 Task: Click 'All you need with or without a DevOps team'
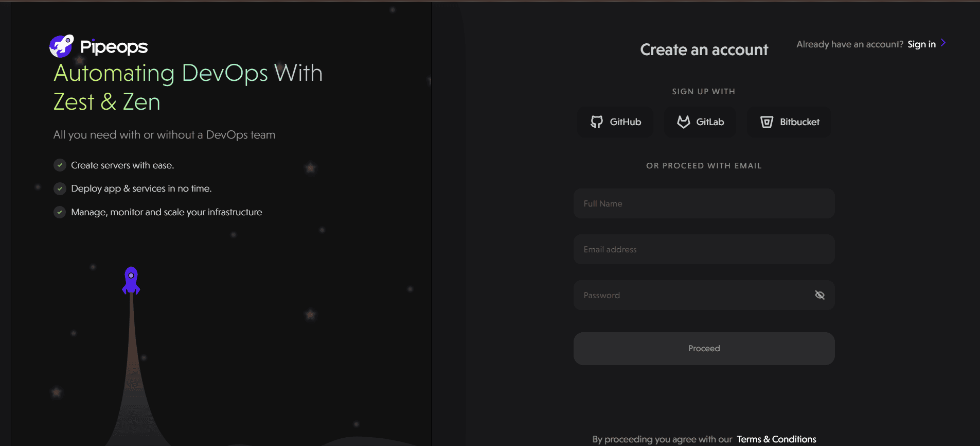tap(164, 135)
